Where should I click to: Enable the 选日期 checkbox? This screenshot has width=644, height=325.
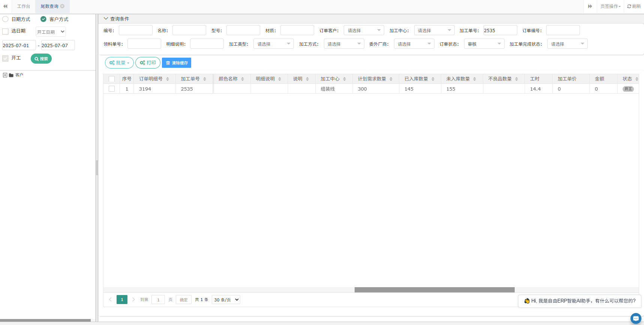[6, 31]
